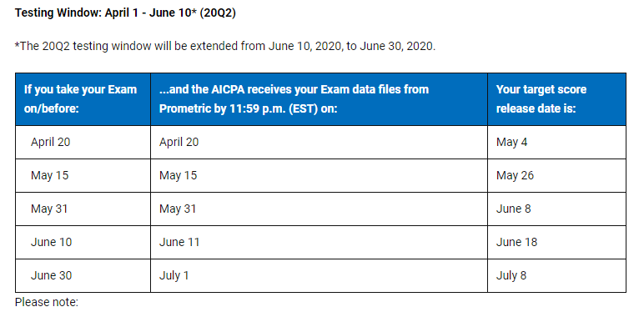Screen dimensions: 644x312
Task: Click May 15 in the Prometric column
Action: click(x=319, y=176)
